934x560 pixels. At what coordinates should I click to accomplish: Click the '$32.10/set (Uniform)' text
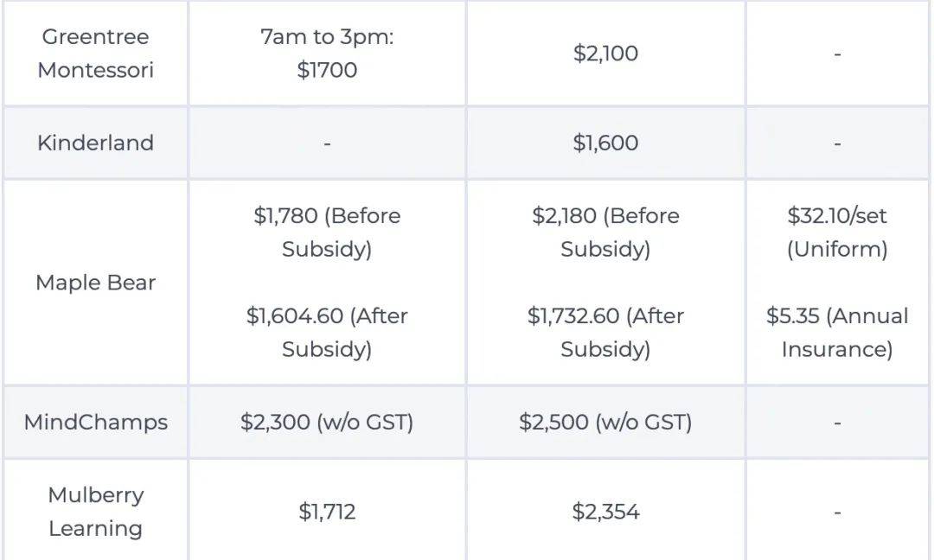(837, 232)
